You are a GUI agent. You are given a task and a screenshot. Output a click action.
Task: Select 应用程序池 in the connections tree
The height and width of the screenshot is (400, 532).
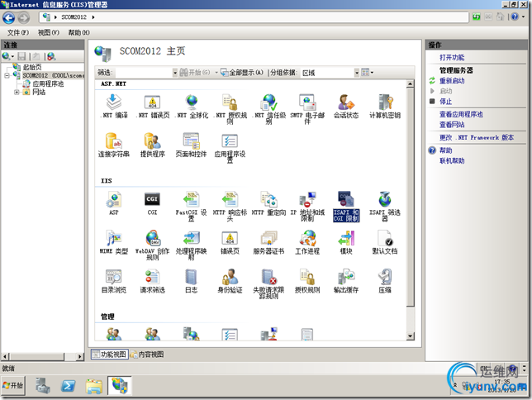pos(48,83)
